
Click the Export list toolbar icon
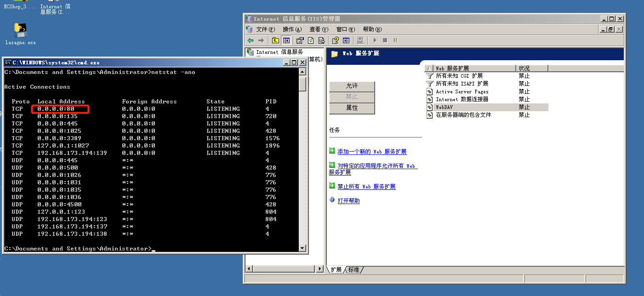coord(321,40)
